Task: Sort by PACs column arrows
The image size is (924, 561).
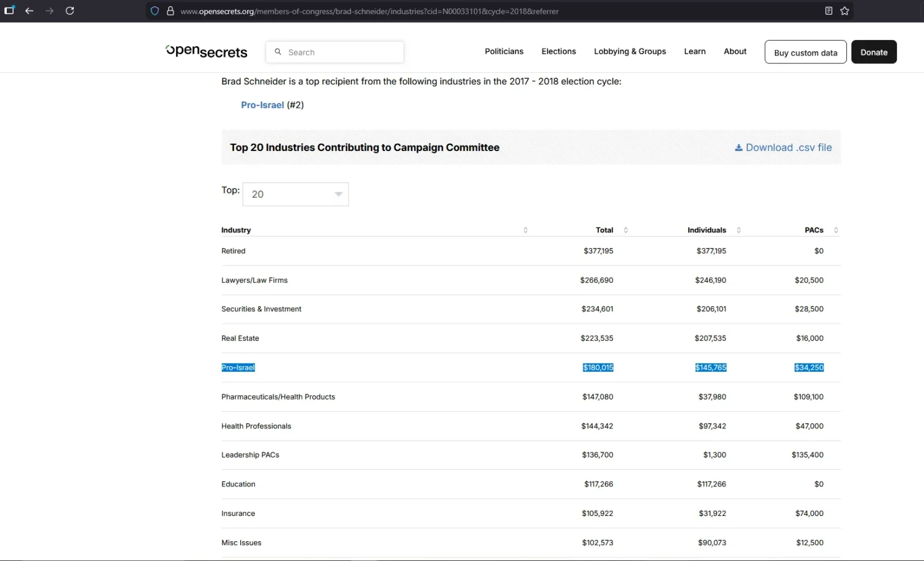Action: point(836,230)
